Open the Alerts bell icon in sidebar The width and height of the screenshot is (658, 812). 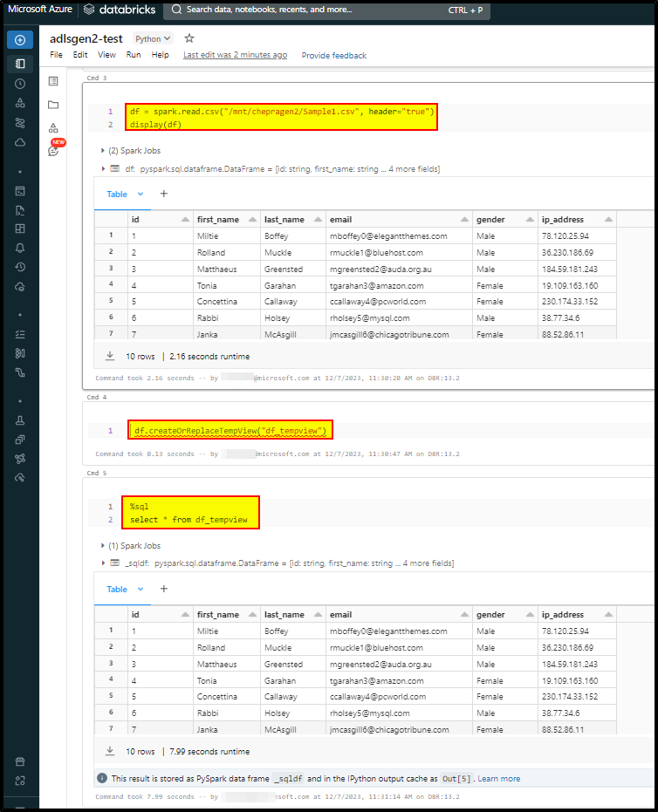tap(20, 248)
